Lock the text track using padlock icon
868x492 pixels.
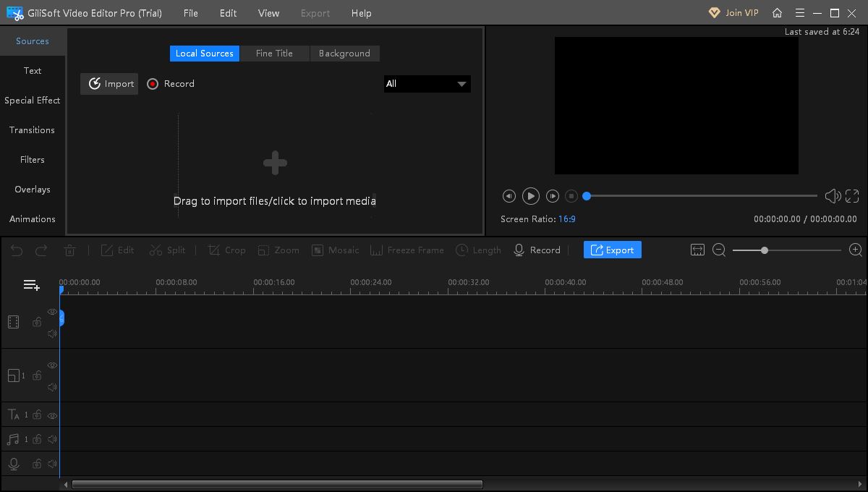pos(36,415)
